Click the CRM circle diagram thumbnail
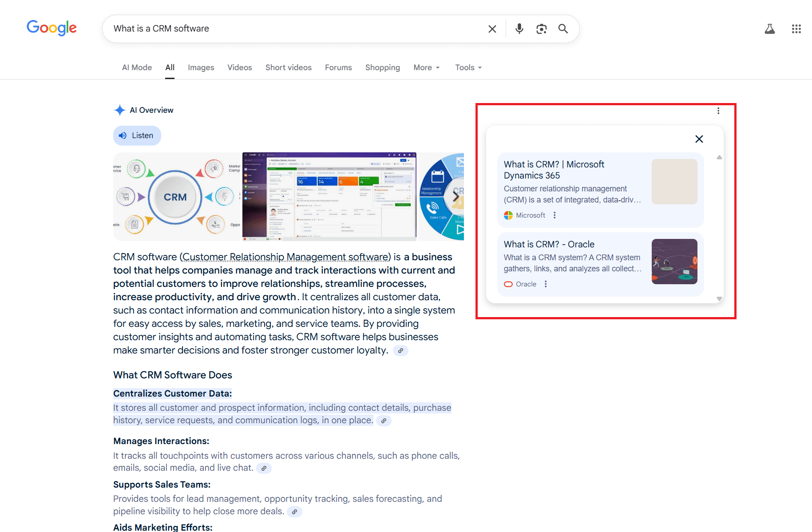 coord(176,197)
